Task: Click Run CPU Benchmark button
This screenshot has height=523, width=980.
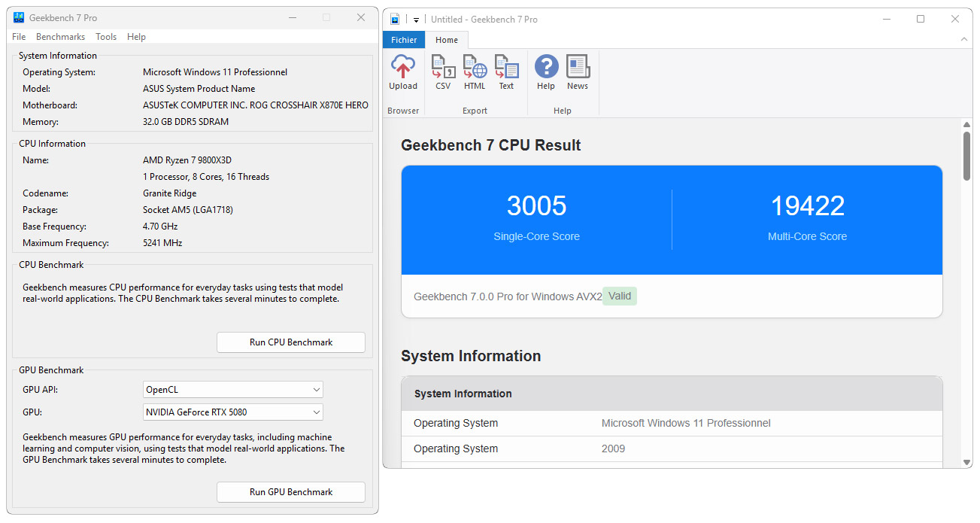Action: point(291,342)
